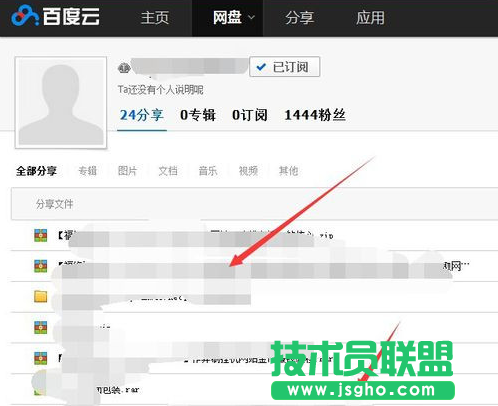View the 1444粉丝 followers list

point(315,115)
